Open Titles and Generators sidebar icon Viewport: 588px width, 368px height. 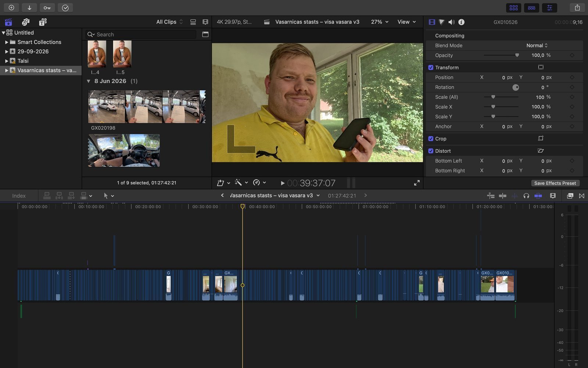(43, 22)
